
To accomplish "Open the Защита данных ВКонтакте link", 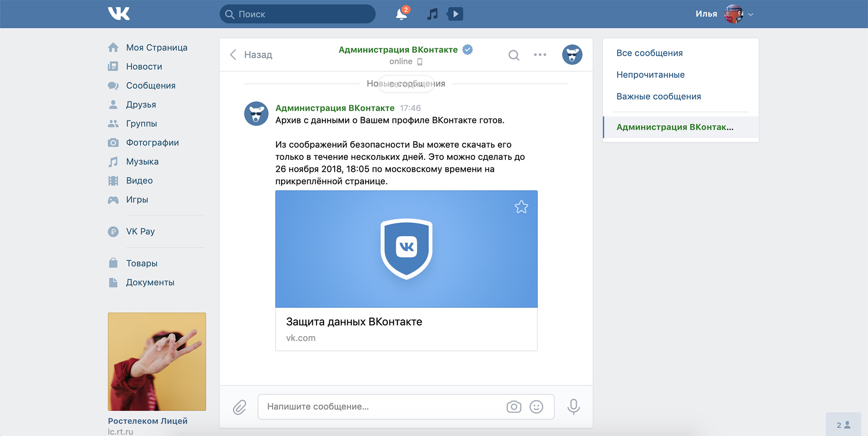I will click(x=354, y=322).
